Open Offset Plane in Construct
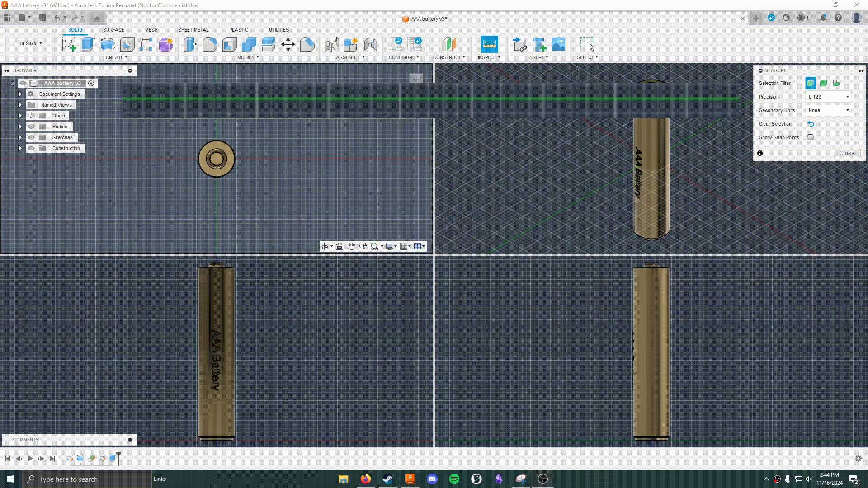868x488 pixels. pos(449,44)
